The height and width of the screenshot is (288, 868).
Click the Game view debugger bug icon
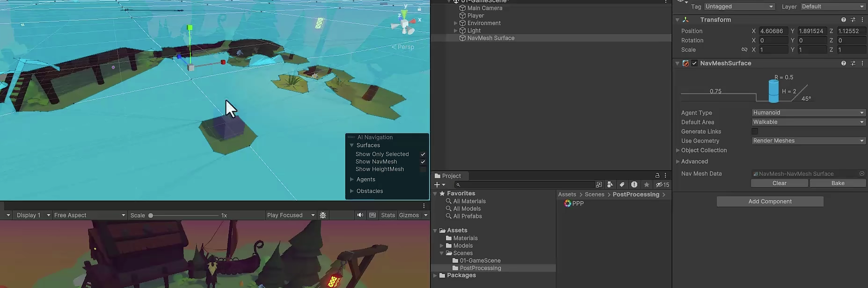coord(323,215)
